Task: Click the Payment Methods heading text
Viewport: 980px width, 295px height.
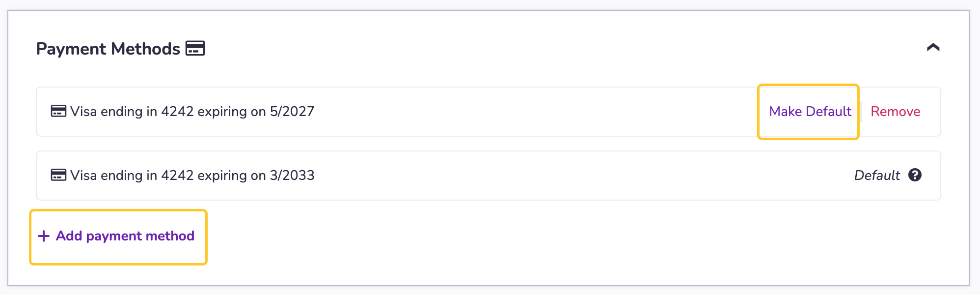Action: pos(108,49)
